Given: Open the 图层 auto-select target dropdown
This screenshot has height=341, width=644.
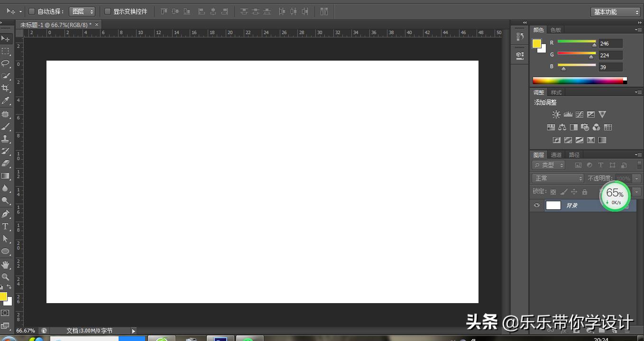Looking at the screenshot, I should pos(82,11).
